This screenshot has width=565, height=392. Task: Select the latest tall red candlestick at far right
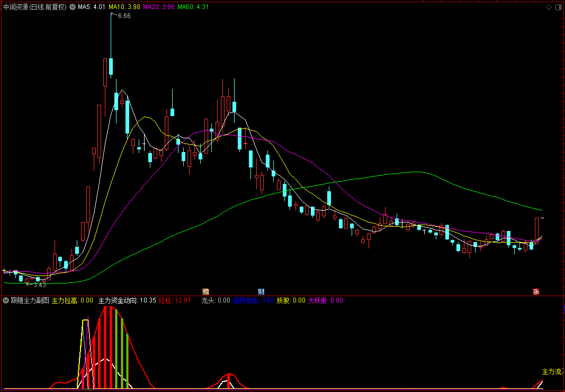tap(536, 231)
